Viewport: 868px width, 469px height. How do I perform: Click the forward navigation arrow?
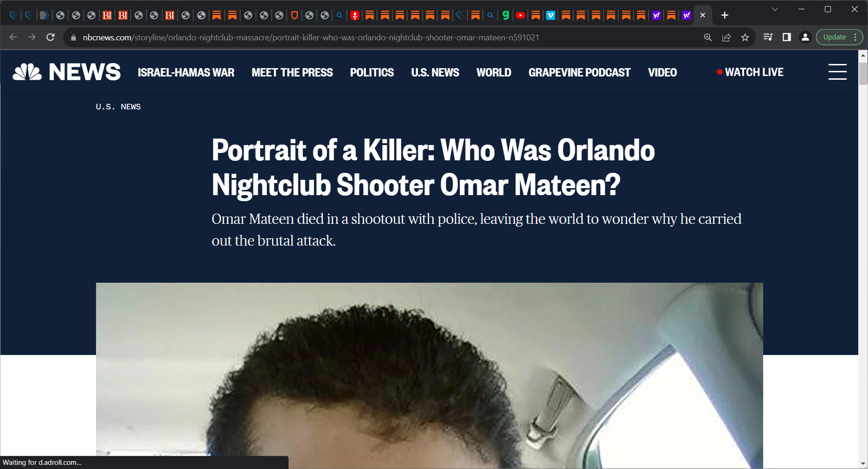click(x=32, y=37)
